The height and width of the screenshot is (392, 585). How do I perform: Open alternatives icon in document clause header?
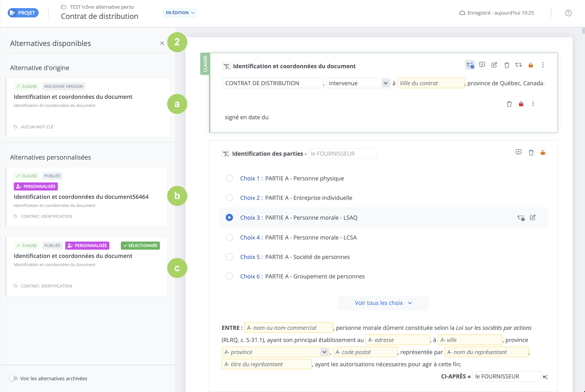470,65
